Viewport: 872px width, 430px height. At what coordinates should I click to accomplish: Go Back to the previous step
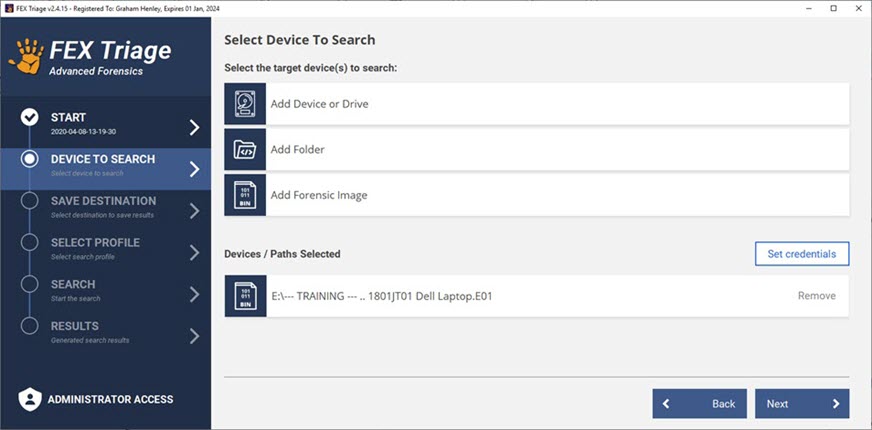699,404
